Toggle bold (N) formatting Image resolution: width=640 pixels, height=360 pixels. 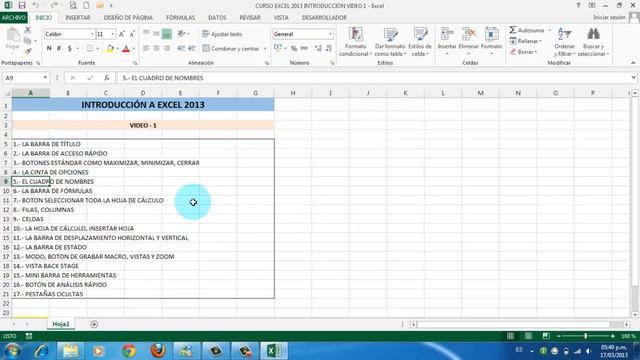pyautogui.click(x=49, y=49)
